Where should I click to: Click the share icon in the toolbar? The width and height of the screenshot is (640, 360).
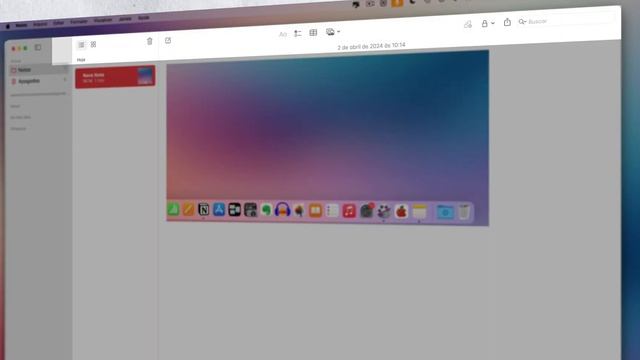(x=507, y=22)
